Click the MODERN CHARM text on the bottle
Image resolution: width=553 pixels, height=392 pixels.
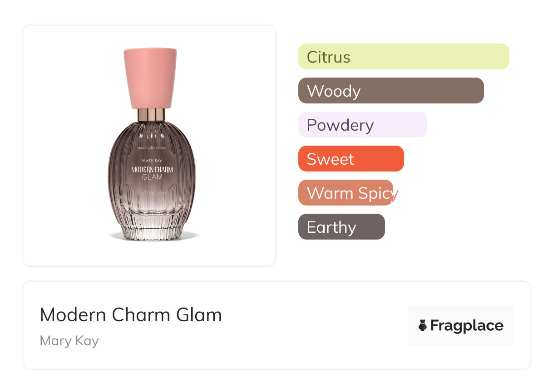pyautogui.click(x=152, y=170)
